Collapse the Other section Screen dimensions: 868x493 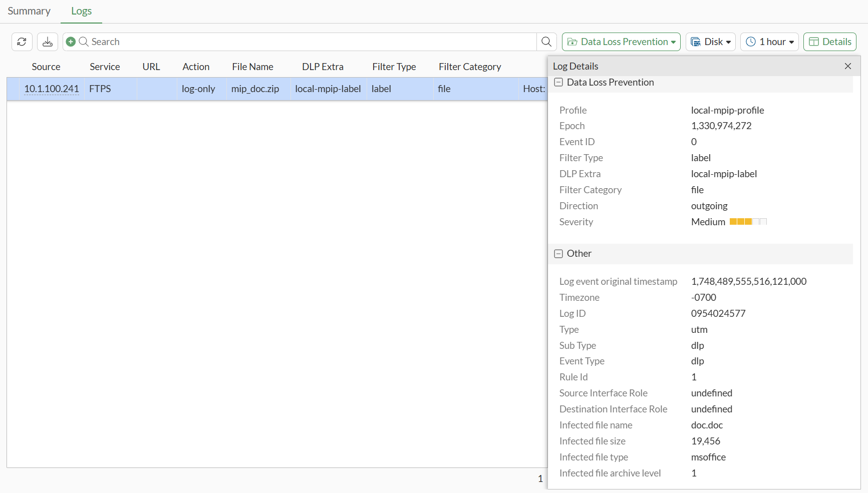pos(558,254)
